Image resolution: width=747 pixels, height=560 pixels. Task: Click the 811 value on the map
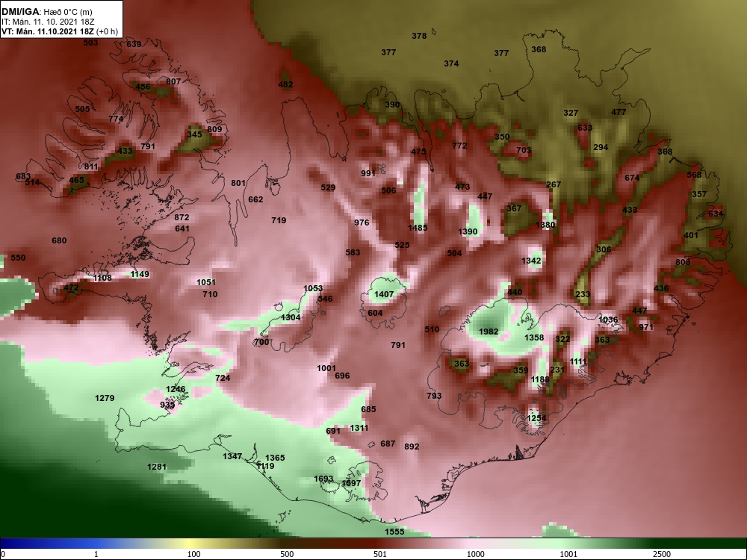click(x=91, y=167)
